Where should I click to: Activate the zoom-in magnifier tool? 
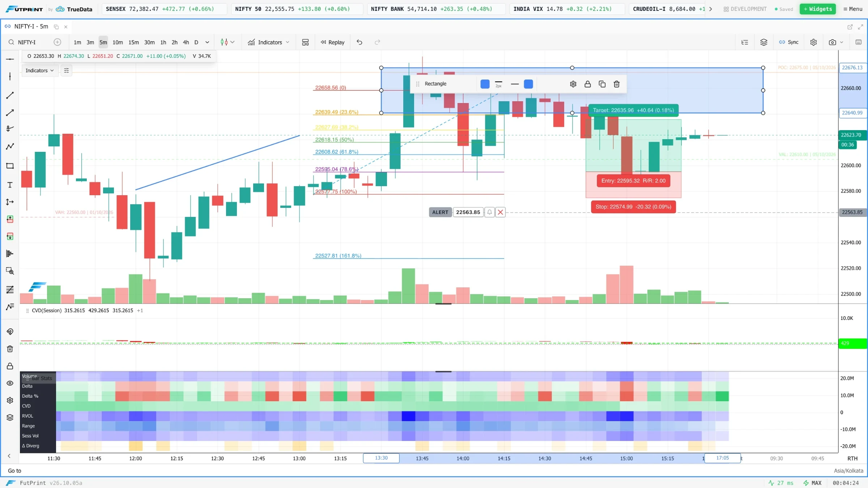pyautogui.click(x=10, y=271)
